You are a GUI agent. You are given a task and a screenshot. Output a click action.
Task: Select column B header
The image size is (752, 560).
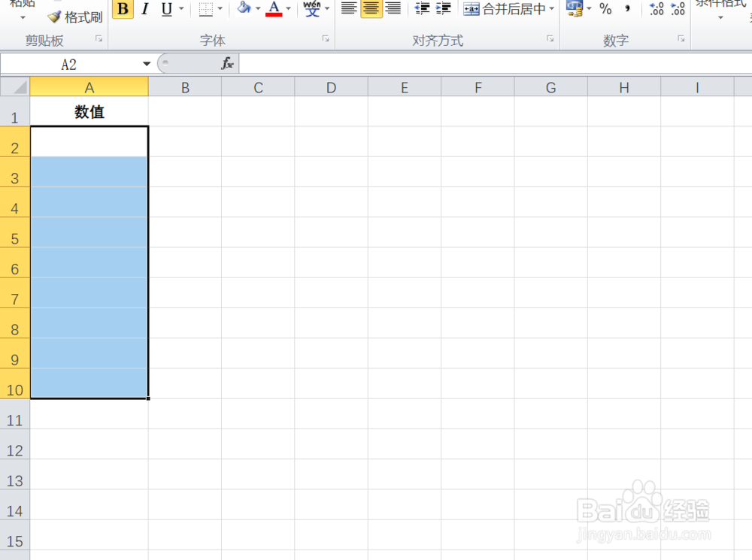pos(185,87)
